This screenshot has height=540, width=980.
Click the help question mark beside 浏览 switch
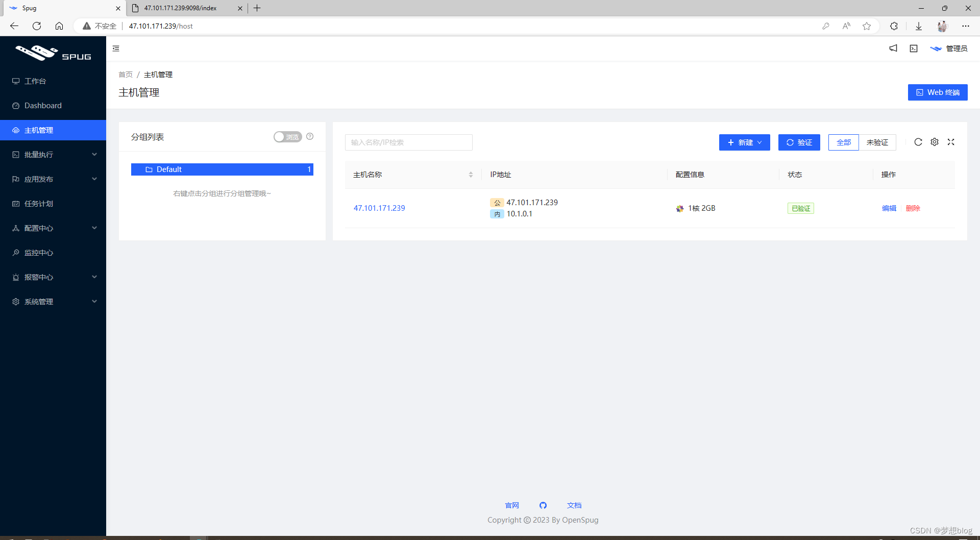310,136
